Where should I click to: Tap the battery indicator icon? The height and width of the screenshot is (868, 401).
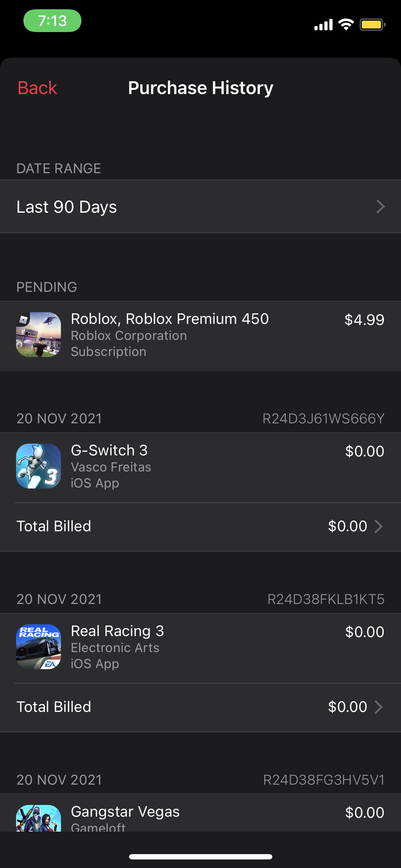(372, 25)
